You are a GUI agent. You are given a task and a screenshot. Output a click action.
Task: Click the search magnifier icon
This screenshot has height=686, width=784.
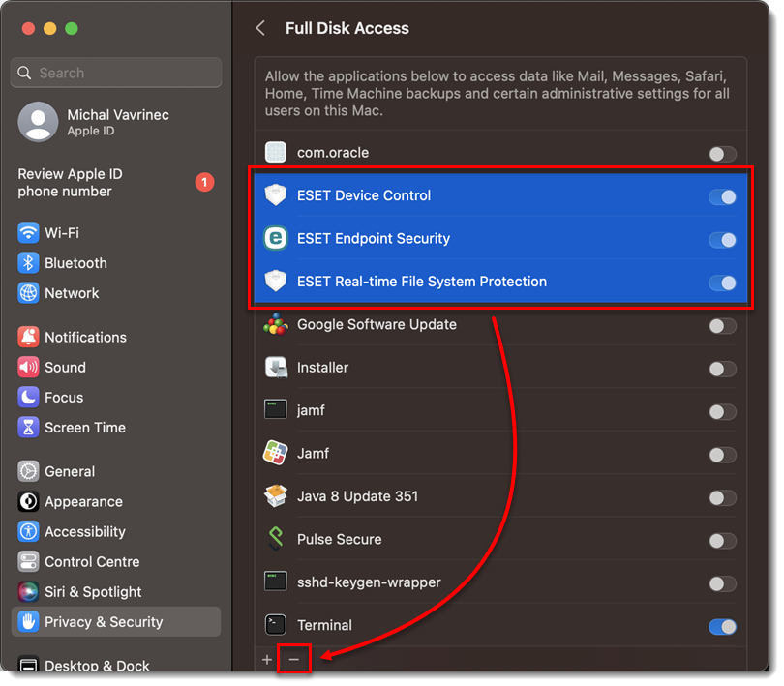pyautogui.click(x=24, y=73)
